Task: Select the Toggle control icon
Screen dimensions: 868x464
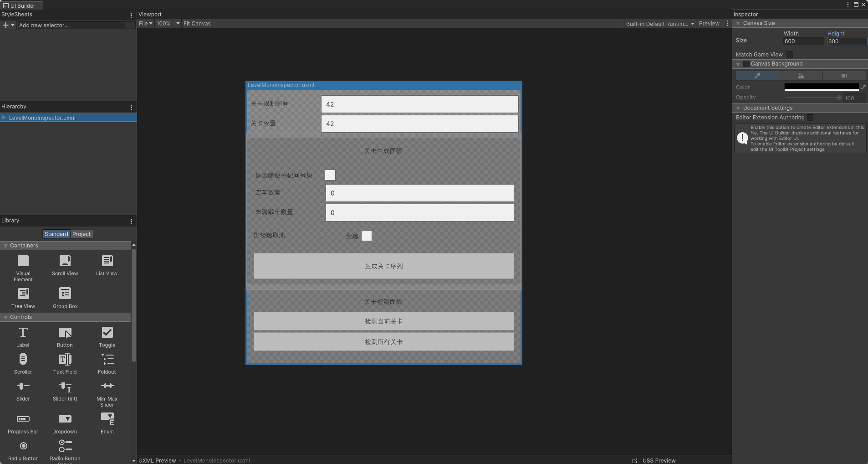Action: [x=107, y=333]
